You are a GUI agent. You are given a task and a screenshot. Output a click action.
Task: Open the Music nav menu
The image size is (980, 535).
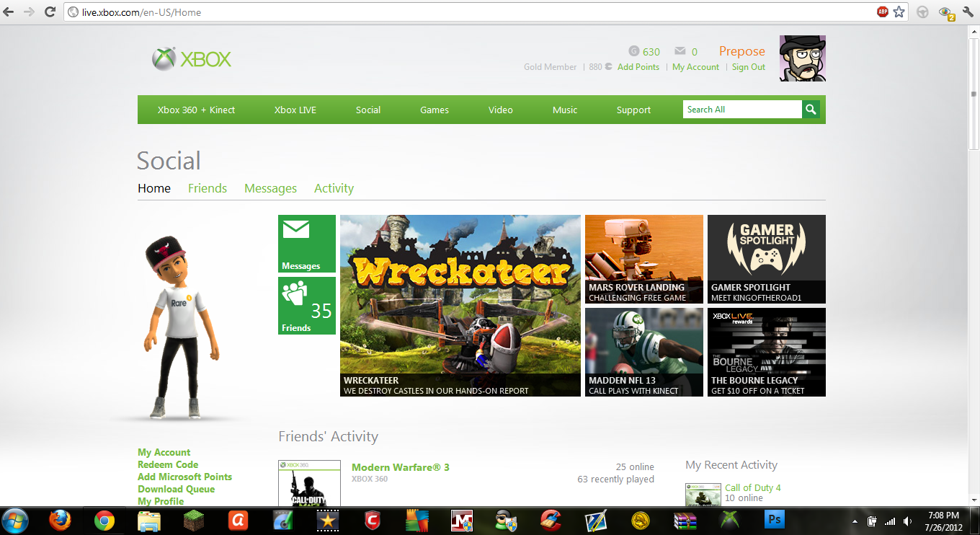pyautogui.click(x=565, y=110)
